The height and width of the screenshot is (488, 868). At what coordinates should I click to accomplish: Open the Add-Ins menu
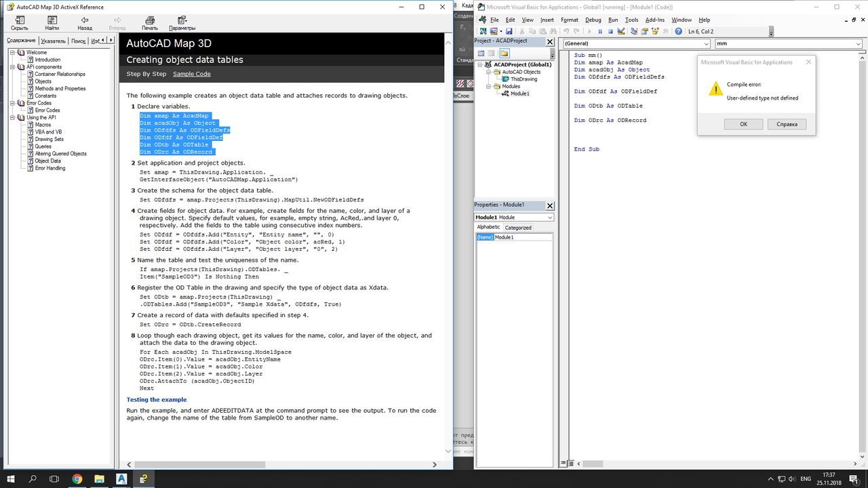(x=654, y=20)
